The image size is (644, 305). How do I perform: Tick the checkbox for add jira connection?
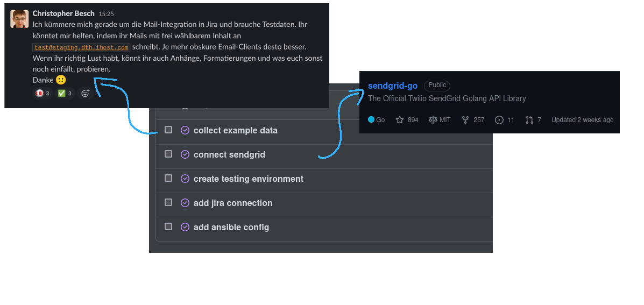pos(168,202)
